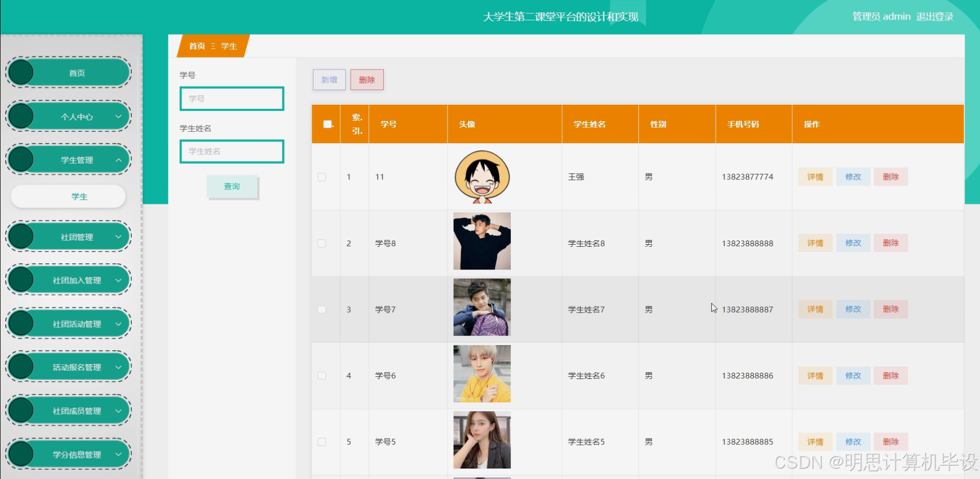The image size is (980, 479).
Task: Check the row checkbox for 学生姓名7
Action: [x=321, y=309]
